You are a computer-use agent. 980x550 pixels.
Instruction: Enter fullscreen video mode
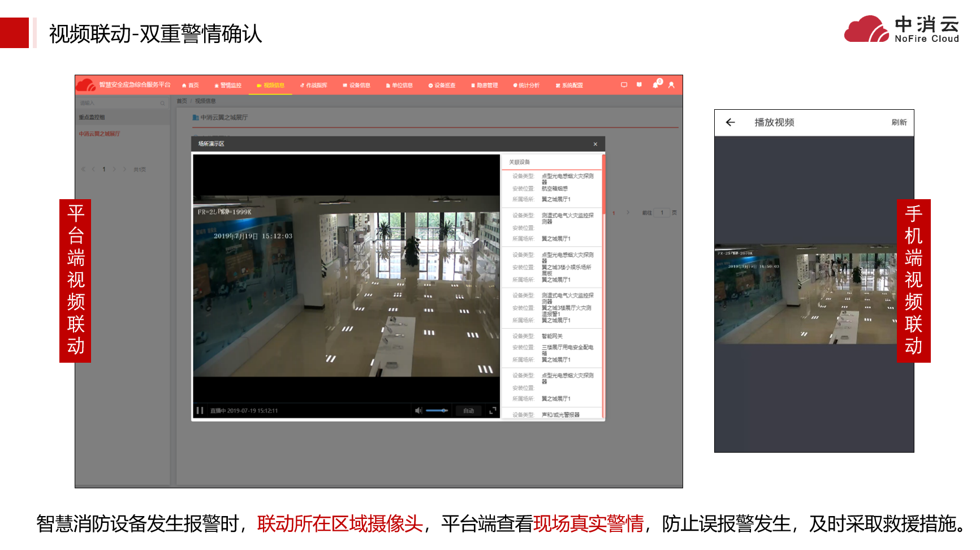pyautogui.click(x=493, y=410)
